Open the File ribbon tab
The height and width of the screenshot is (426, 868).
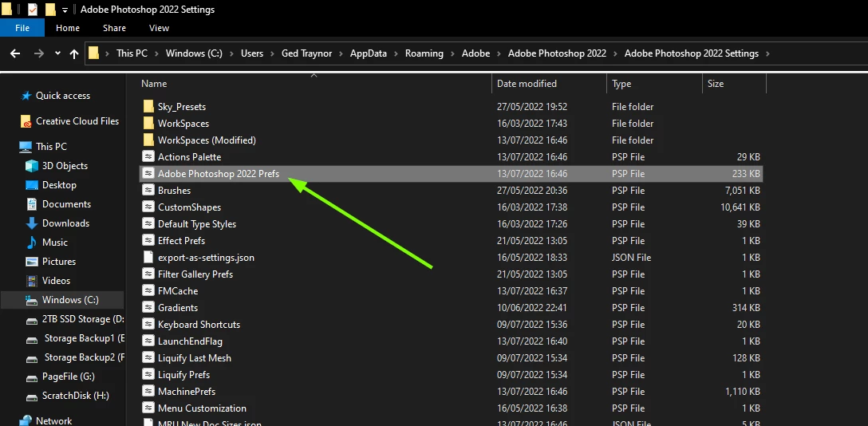[x=22, y=28]
